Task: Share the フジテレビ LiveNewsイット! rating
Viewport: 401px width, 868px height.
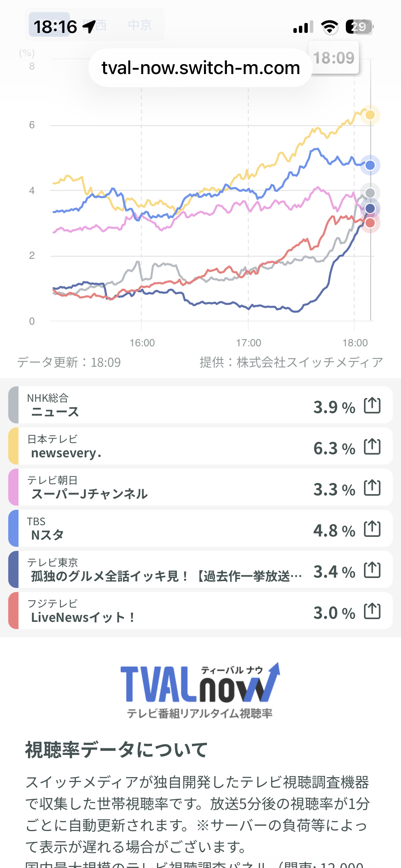Action: [x=372, y=611]
